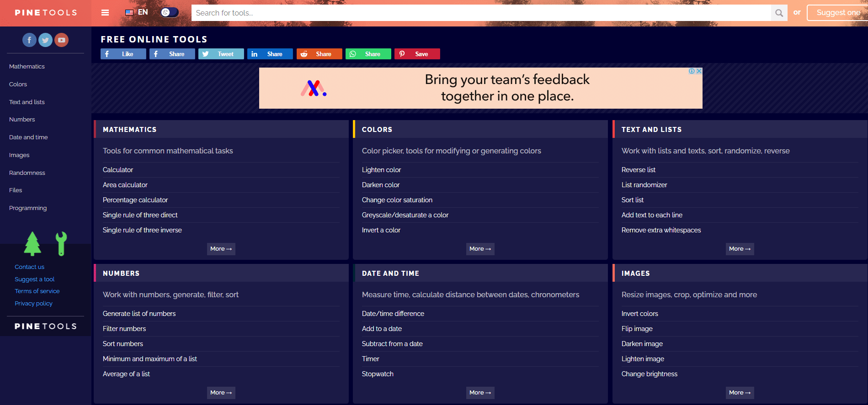Open the Twitter icon in sidebar

(45, 40)
